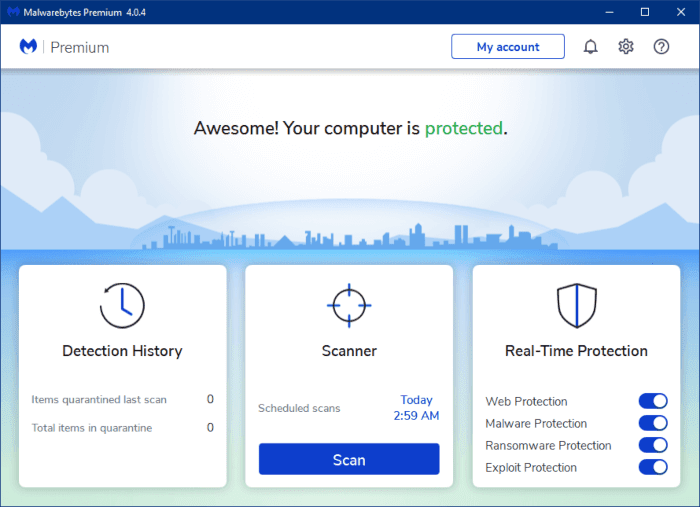
Task: Click the Scanner crosshair icon
Action: point(349,306)
